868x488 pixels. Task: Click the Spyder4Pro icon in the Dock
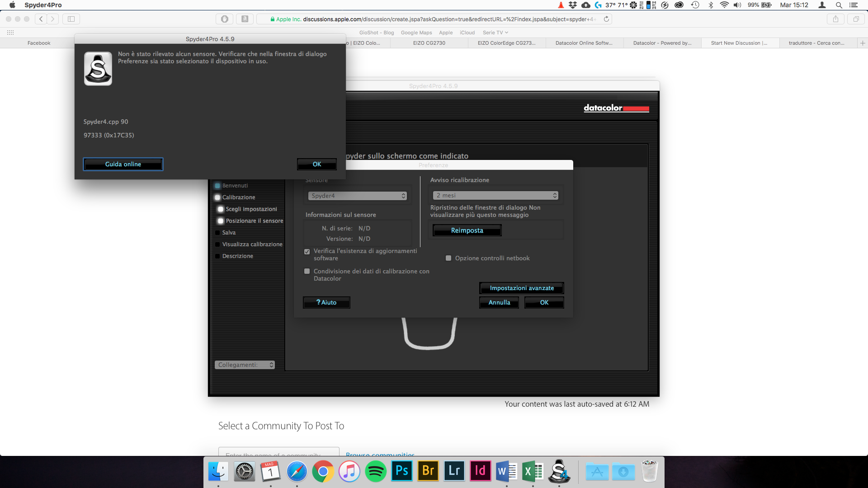(x=559, y=472)
